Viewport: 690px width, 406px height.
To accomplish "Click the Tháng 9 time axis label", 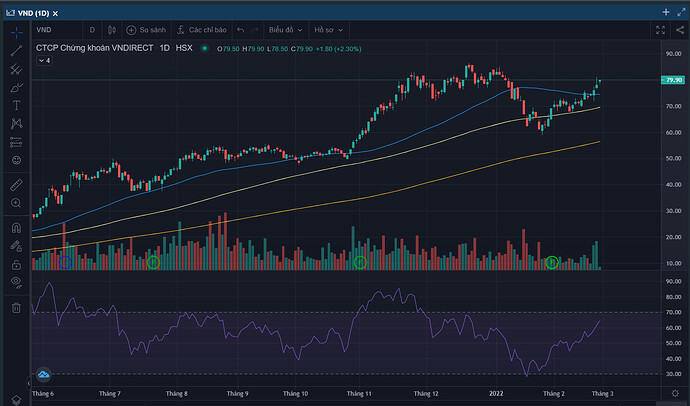I will tap(238, 394).
